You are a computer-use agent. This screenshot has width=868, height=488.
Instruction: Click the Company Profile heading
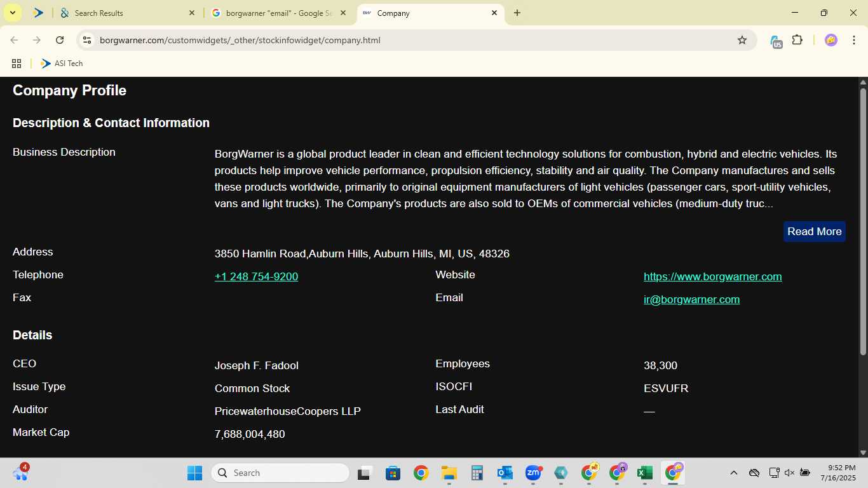click(69, 90)
